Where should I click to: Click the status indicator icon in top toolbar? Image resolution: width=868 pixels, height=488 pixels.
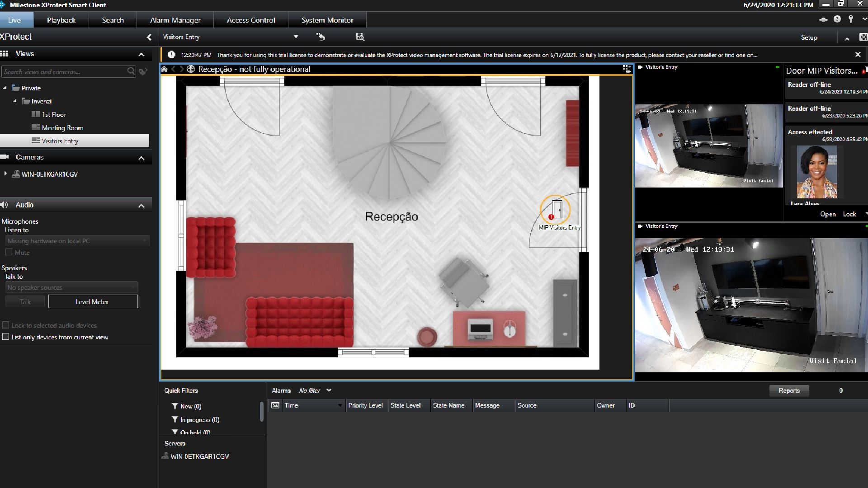coord(823,19)
